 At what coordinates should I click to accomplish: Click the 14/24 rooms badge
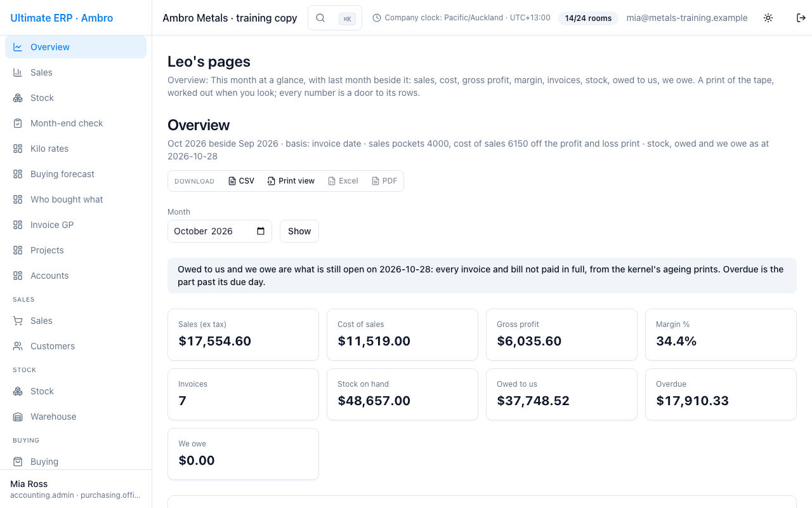coord(588,18)
